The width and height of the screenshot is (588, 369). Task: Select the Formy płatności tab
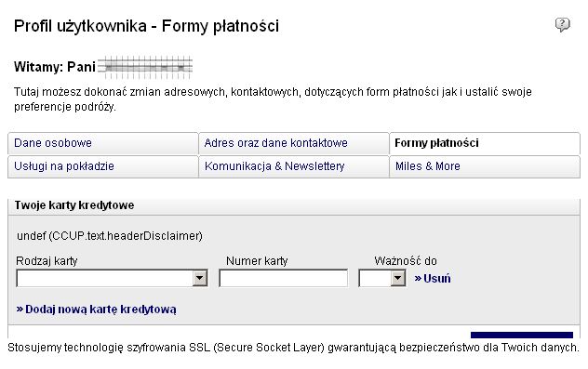[x=485, y=143]
